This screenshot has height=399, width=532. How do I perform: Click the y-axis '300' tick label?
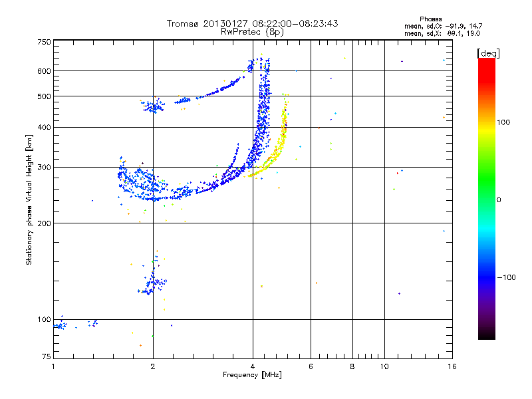(x=44, y=168)
